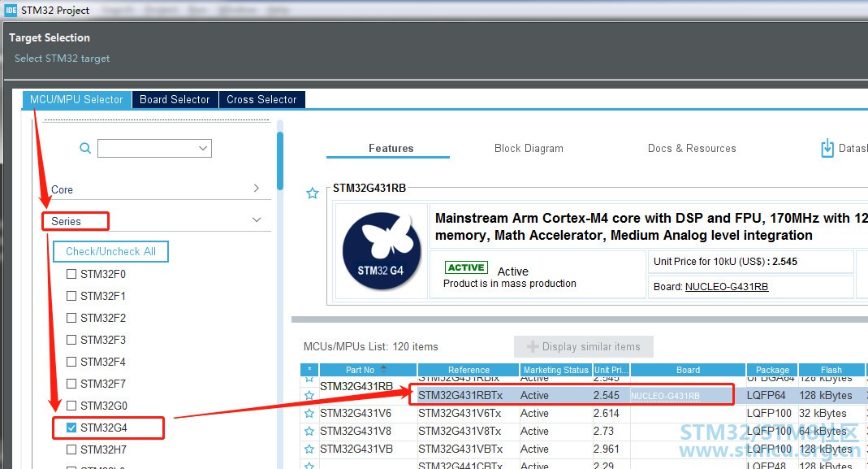The width and height of the screenshot is (868, 469).
Task: Check the STM32F0 series checkbox
Action: [x=71, y=274]
